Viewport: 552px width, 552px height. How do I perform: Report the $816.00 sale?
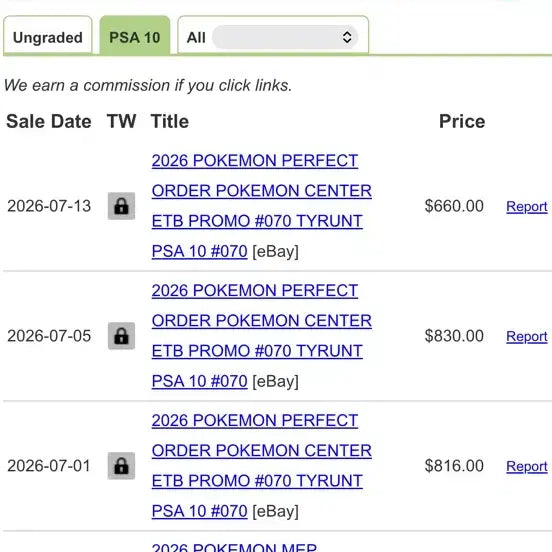(527, 466)
